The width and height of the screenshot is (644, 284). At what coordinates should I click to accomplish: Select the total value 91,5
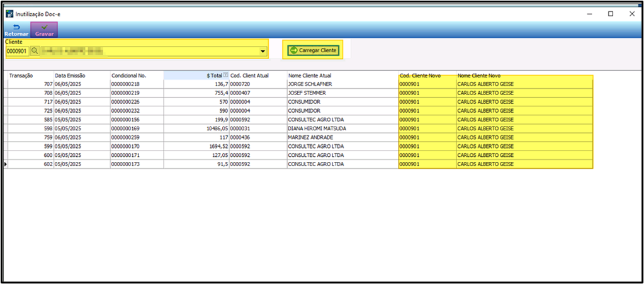(x=196, y=164)
